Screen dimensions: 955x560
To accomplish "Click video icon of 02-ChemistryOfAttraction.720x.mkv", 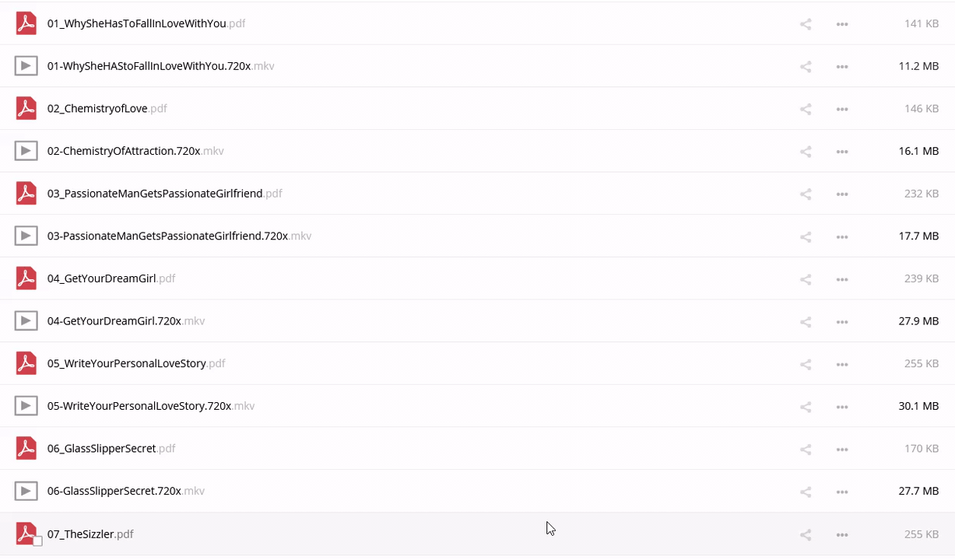I will 26,151.
